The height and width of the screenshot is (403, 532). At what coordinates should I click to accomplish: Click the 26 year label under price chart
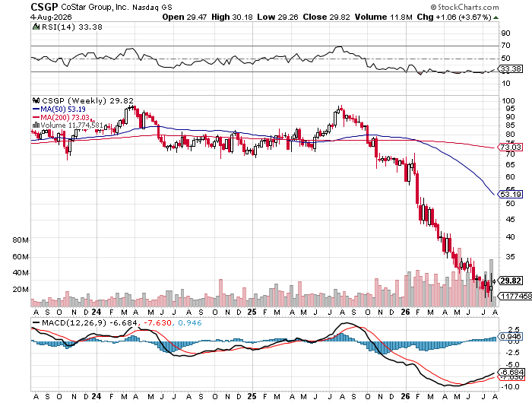click(405, 312)
